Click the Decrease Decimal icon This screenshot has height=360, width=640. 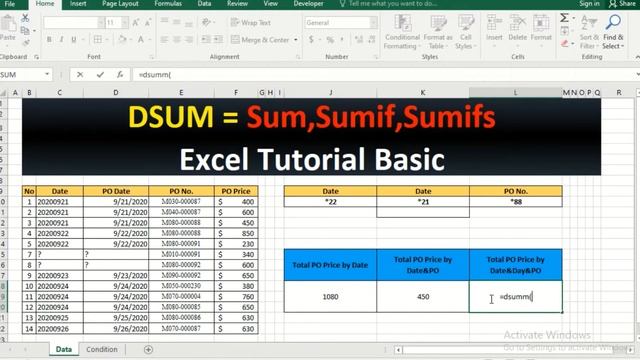(x=371, y=40)
